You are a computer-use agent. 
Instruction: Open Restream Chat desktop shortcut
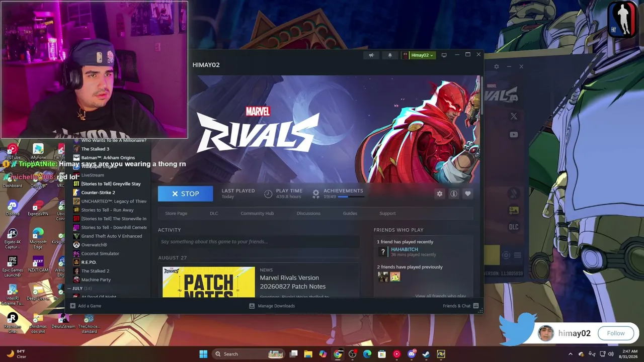click(x=13, y=322)
